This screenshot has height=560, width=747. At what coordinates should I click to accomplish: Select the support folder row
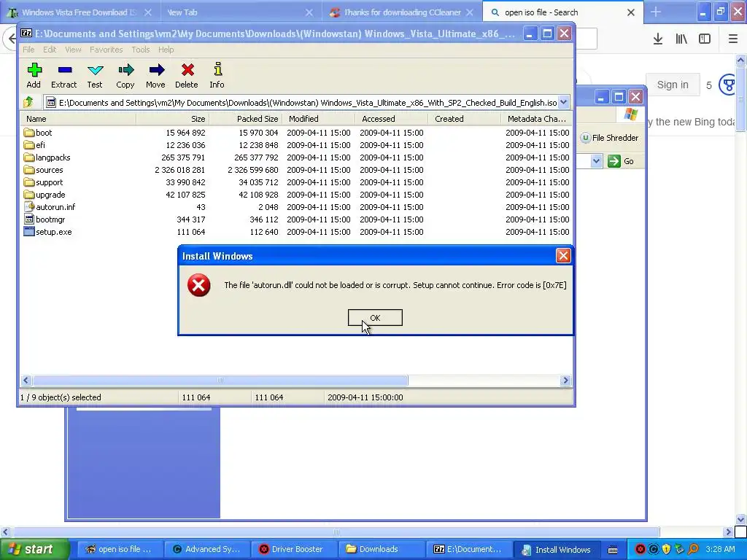pyautogui.click(x=296, y=182)
